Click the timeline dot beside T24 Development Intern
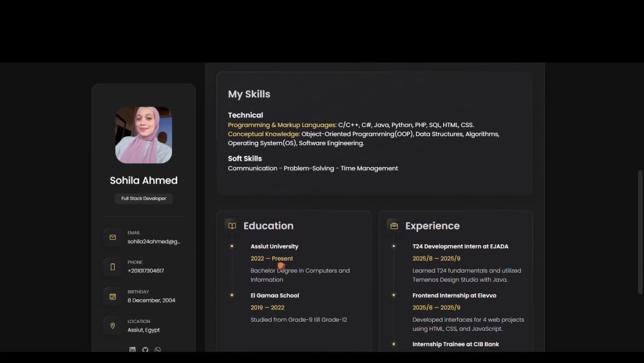 (393, 246)
